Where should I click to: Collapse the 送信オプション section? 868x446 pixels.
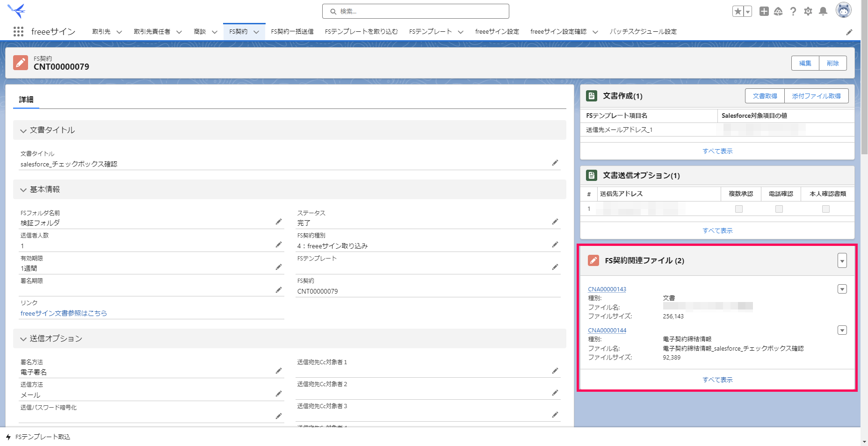[x=23, y=339]
